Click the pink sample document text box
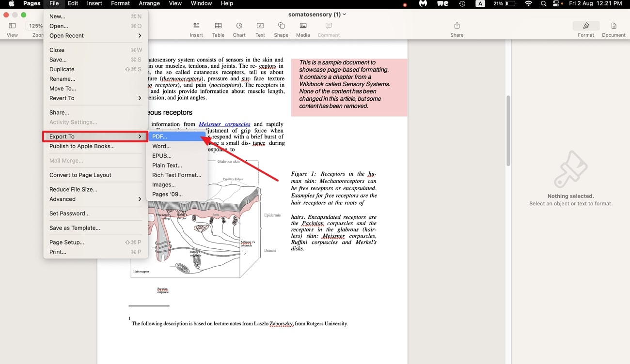Viewport: 630px width, 364px height. coord(349,88)
